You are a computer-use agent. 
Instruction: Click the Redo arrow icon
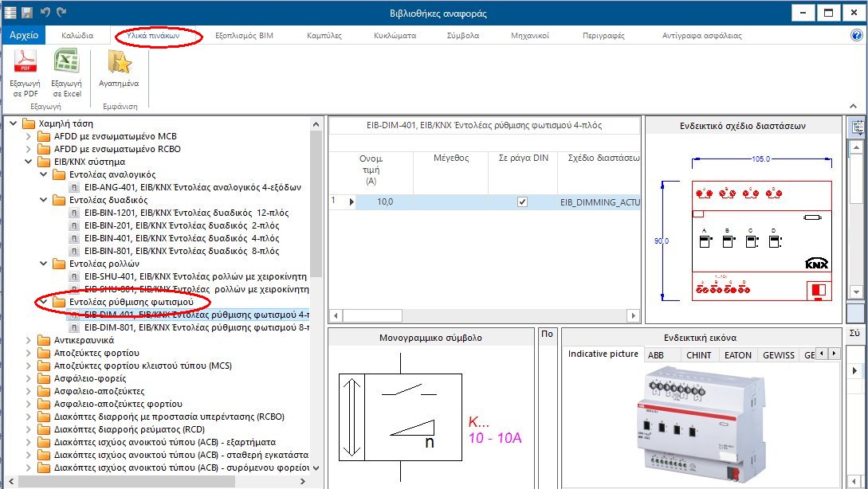pyautogui.click(x=61, y=12)
